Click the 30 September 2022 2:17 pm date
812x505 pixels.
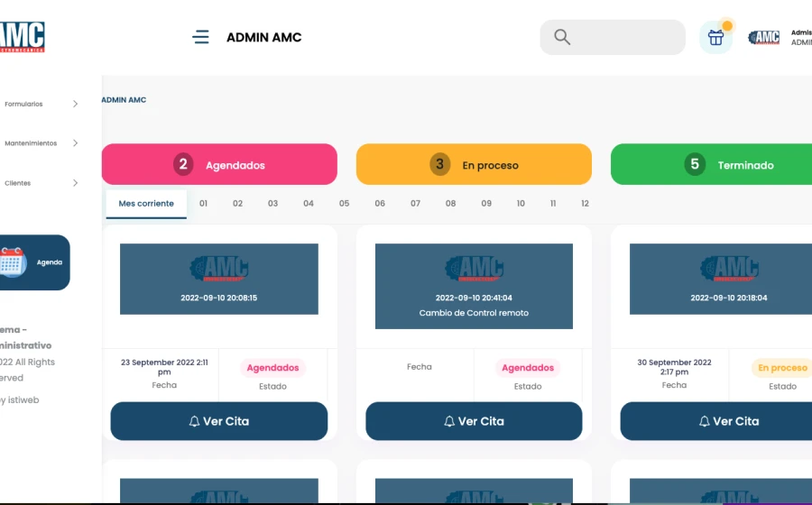(674, 367)
